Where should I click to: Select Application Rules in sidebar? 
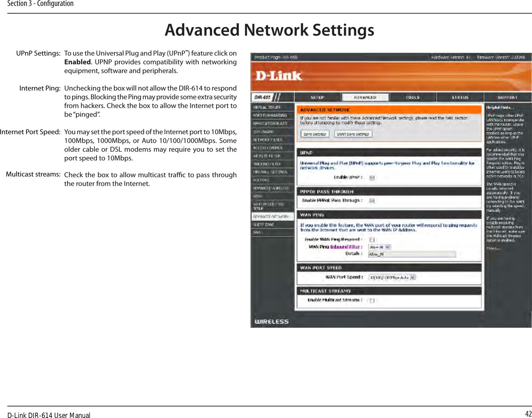pos(272,123)
